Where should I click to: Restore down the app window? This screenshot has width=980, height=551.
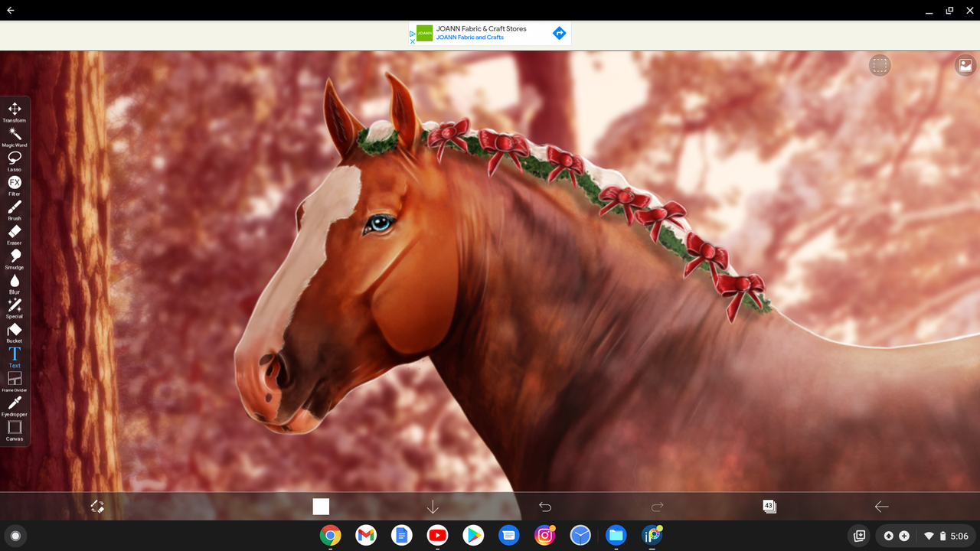pos(949,11)
